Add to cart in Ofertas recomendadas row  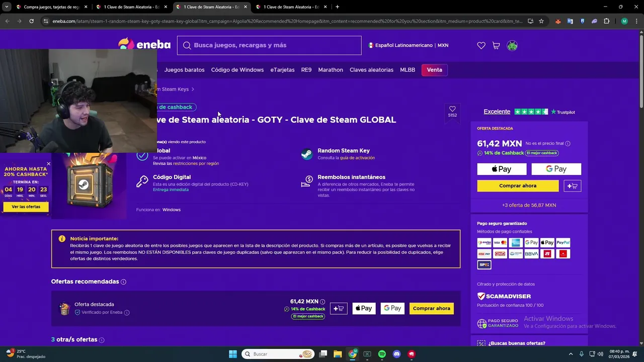pos(339,308)
